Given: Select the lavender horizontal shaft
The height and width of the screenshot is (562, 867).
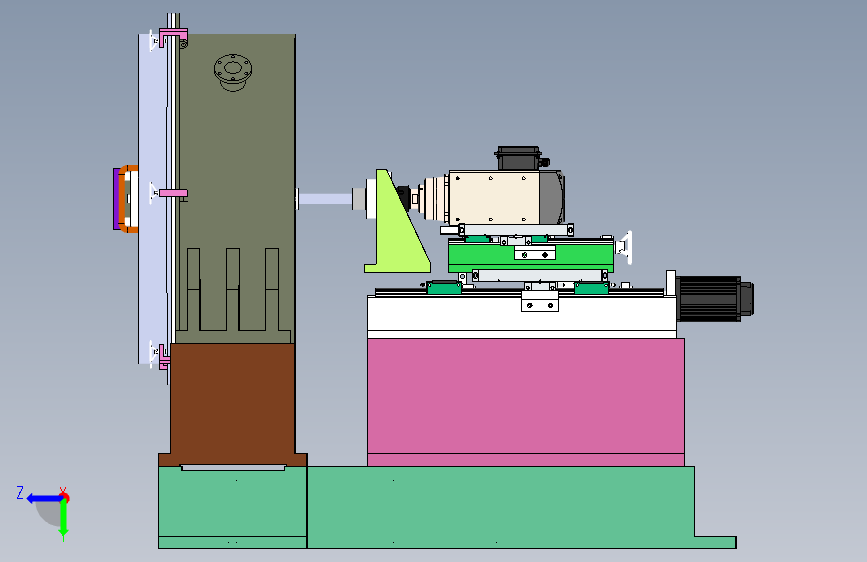Looking at the screenshot, I should pos(325,199).
